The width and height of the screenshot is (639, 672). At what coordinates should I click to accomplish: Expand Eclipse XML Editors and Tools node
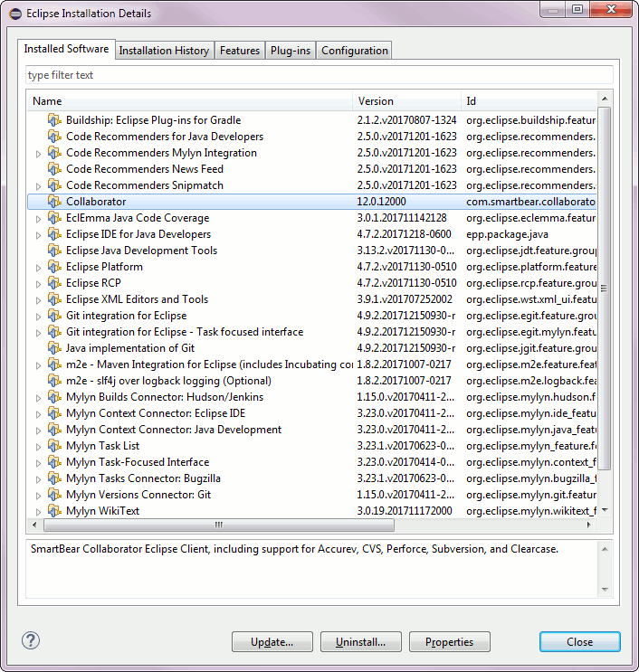(x=38, y=300)
